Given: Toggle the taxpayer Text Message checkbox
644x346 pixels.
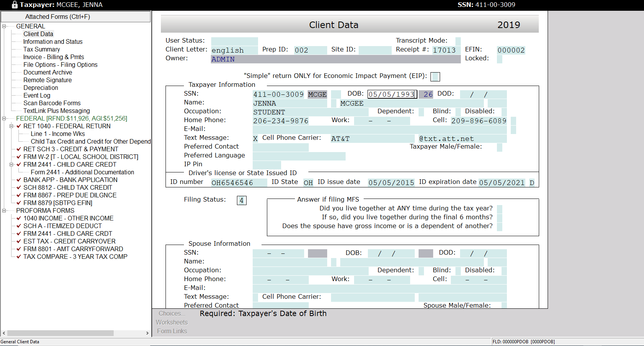Looking at the screenshot, I should click(x=255, y=139).
